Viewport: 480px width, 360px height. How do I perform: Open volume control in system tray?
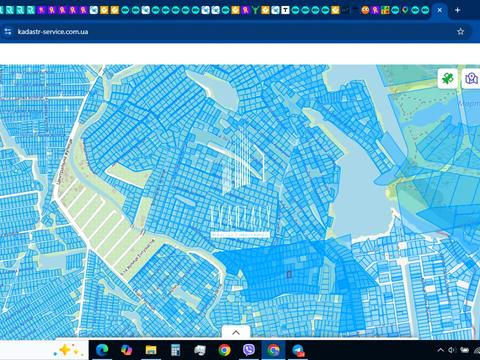tap(452, 350)
